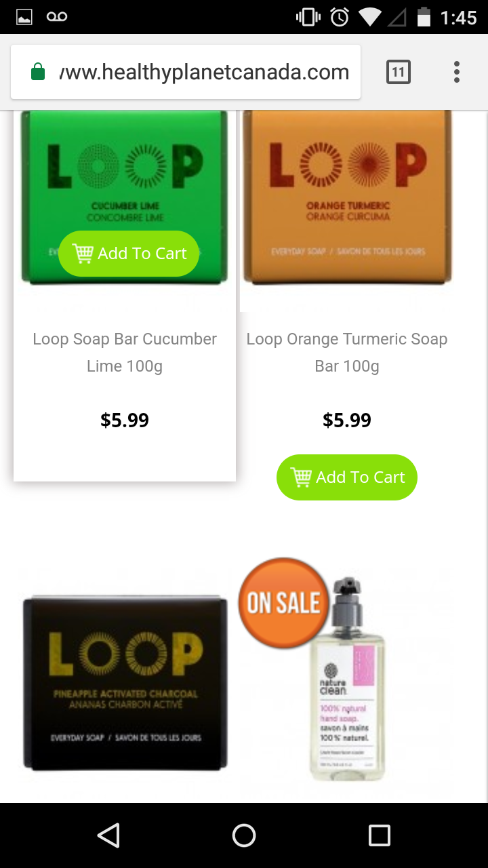The width and height of the screenshot is (488, 868).
Task: Add Cucumber Lime soap to cart
Action: point(129,254)
